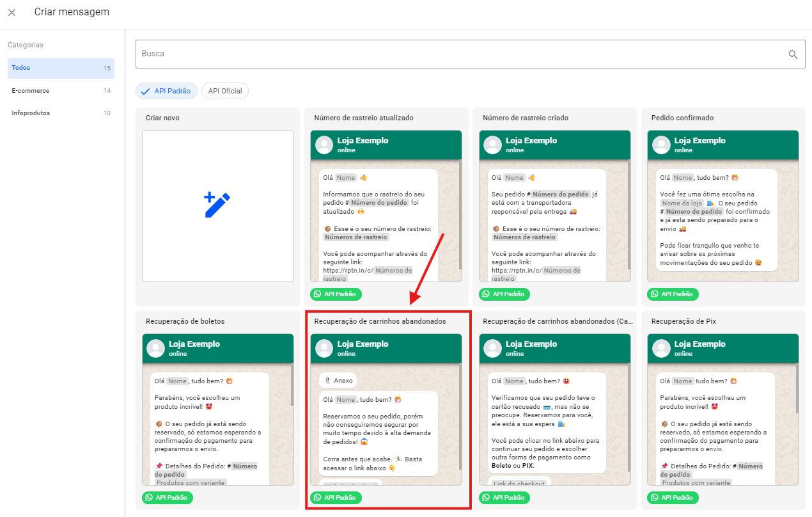This screenshot has width=812, height=517.
Task: Click API Padrão badge under Recuperação de boletos
Action: [168, 497]
